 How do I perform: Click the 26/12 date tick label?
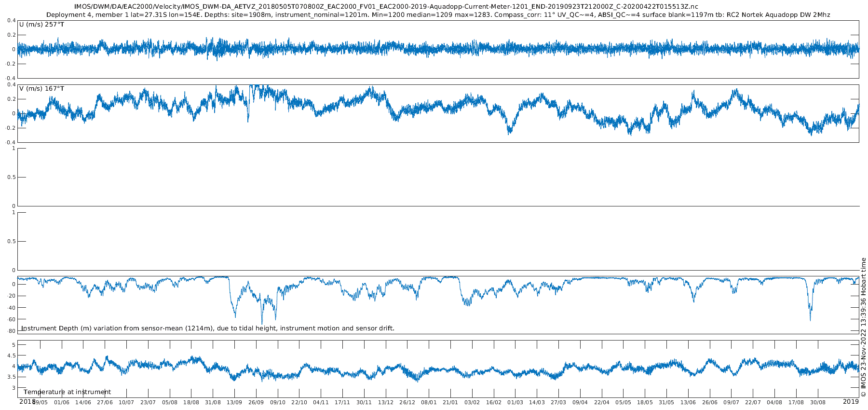pyautogui.click(x=407, y=402)
